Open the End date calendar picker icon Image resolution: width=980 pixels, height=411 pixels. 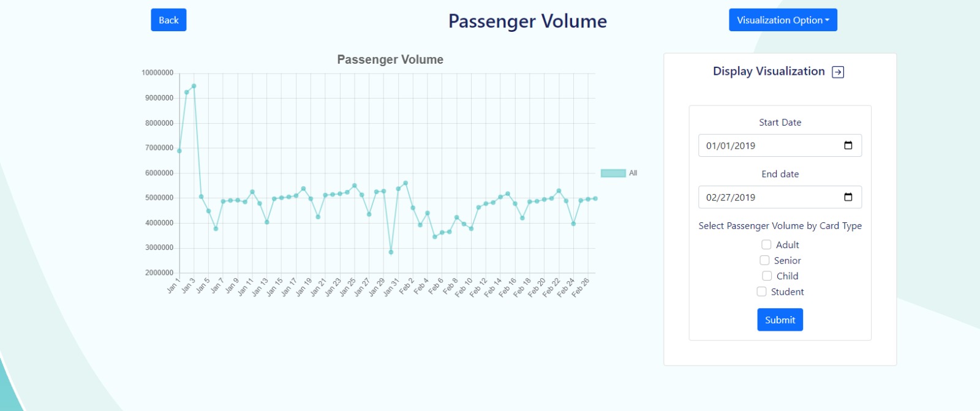[x=848, y=197]
